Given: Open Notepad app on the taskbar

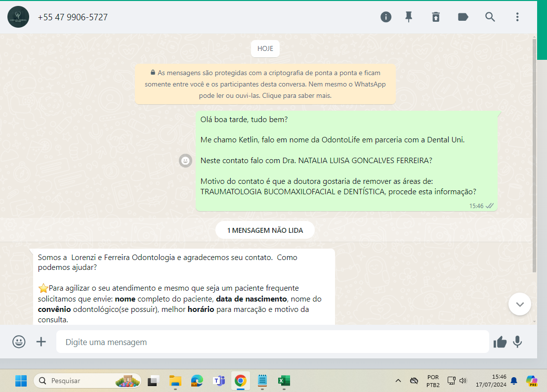Looking at the screenshot, I should point(262,381).
